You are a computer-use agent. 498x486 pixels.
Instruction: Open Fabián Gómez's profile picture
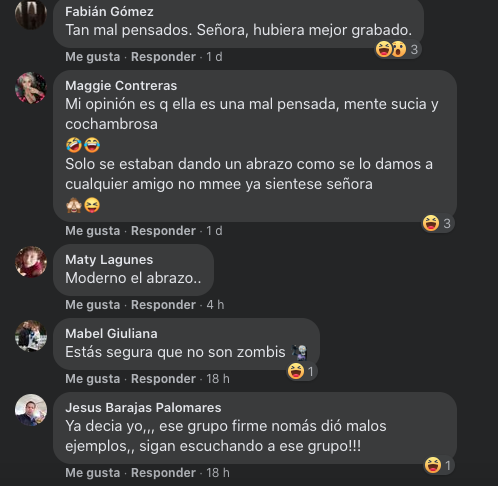[x=31, y=14]
